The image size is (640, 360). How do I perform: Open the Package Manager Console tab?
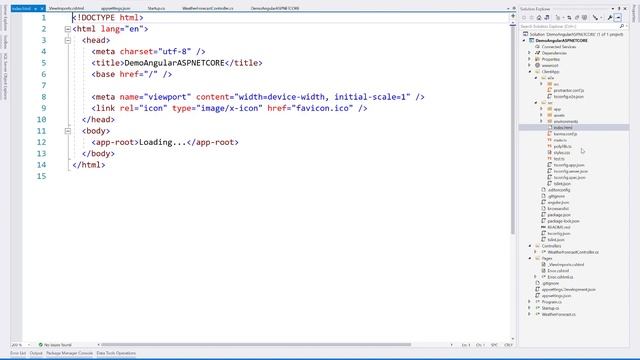click(x=69, y=353)
